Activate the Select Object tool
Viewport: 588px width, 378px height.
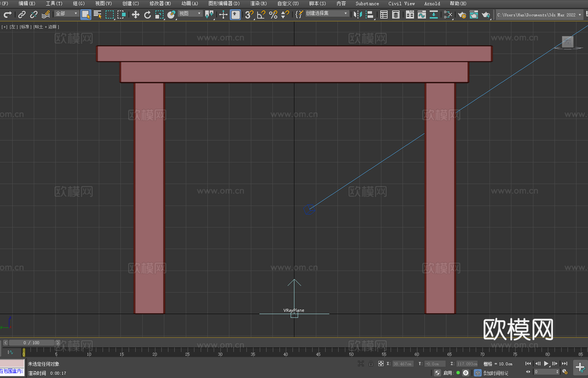point(86,14)
